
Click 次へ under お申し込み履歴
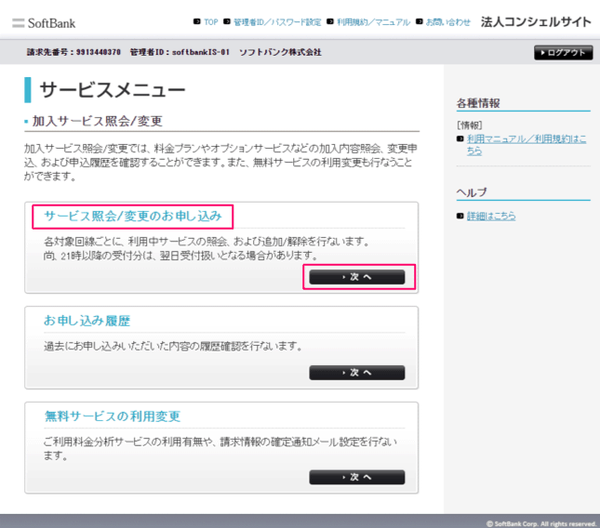click(357, 372)
